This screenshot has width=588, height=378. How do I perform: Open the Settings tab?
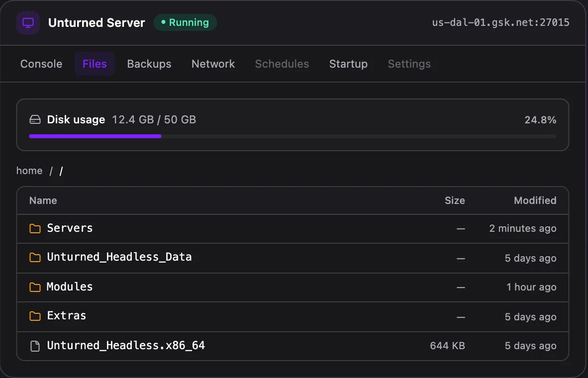(409, 64)
